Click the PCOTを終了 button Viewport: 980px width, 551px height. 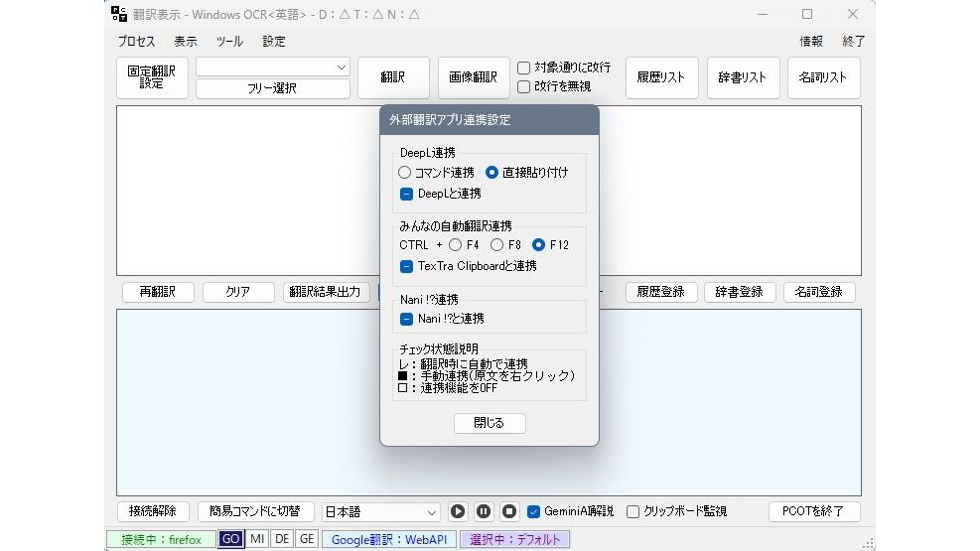click(814, 511)
